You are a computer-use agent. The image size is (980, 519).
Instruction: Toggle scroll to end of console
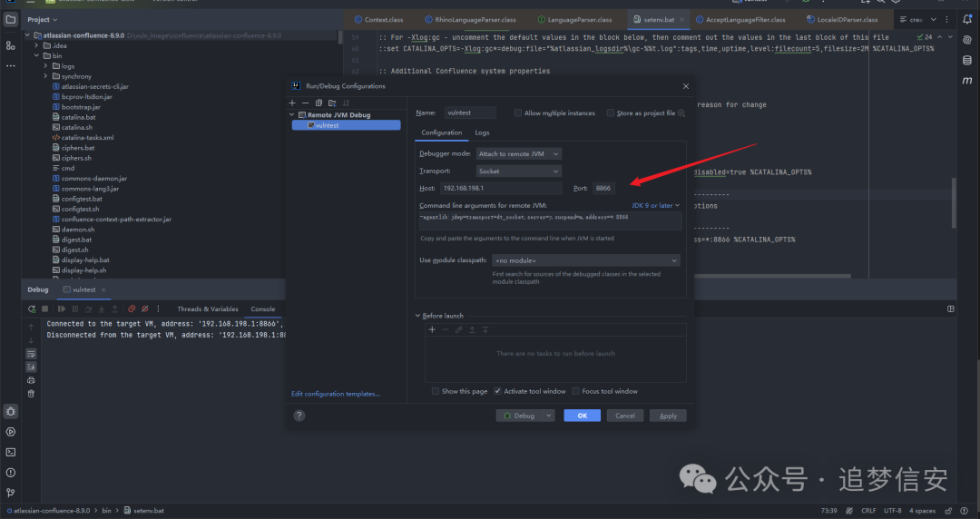tap(31, 367)
